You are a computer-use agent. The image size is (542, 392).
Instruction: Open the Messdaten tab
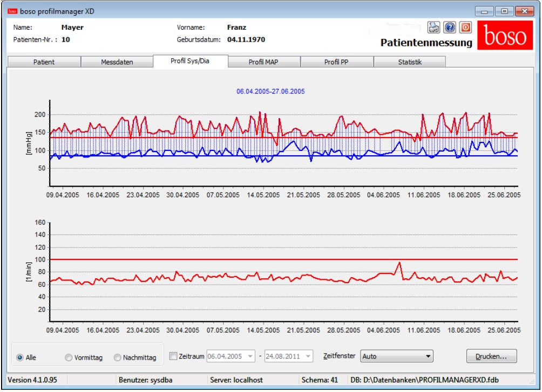(x=117, y=62)
